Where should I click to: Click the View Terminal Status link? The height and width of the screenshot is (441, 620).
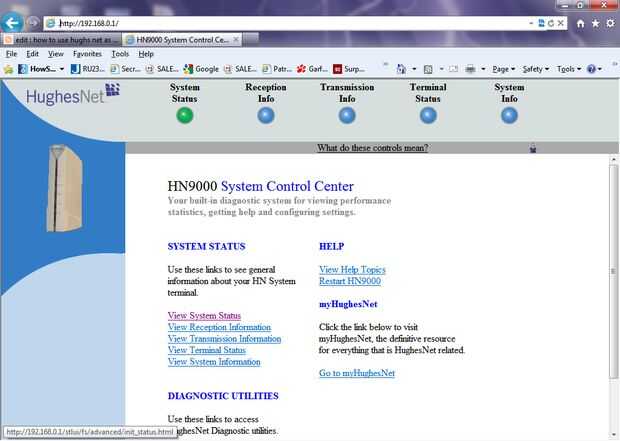[206, 350]
